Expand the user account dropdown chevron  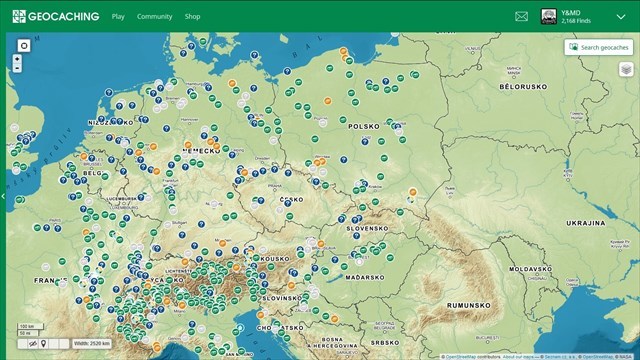[621, 17]
